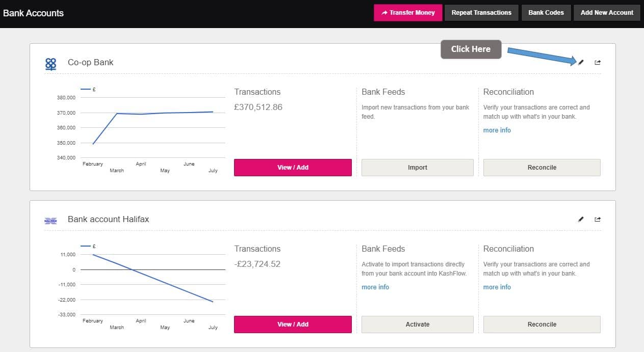This screenshot has width=644, height=352.
Task: Edit Bank account Halifax via pencil icon
Action: click(581, 219)
